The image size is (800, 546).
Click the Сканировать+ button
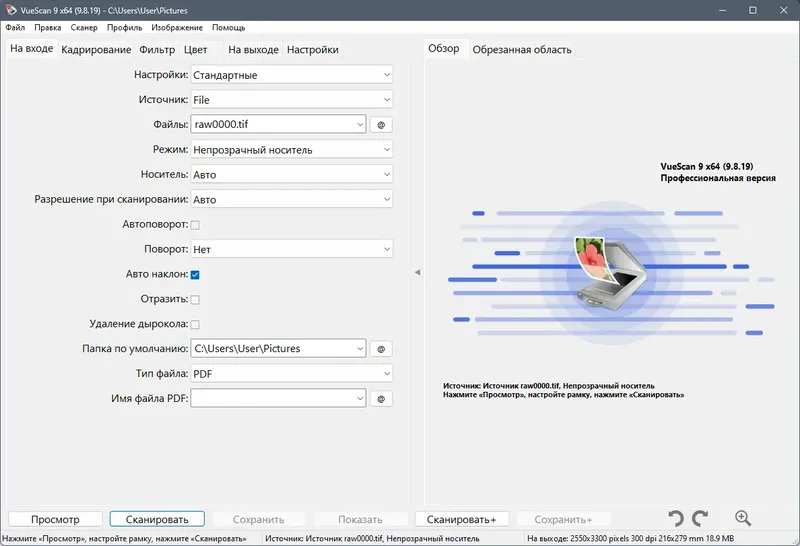(x=462, y=519)
